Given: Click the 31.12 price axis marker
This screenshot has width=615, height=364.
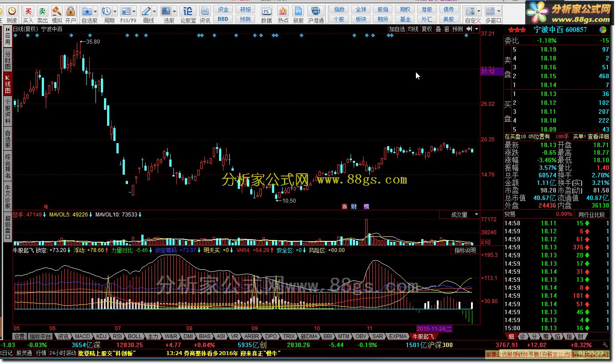Looking at the screenshot, I should tap(492, 72).
